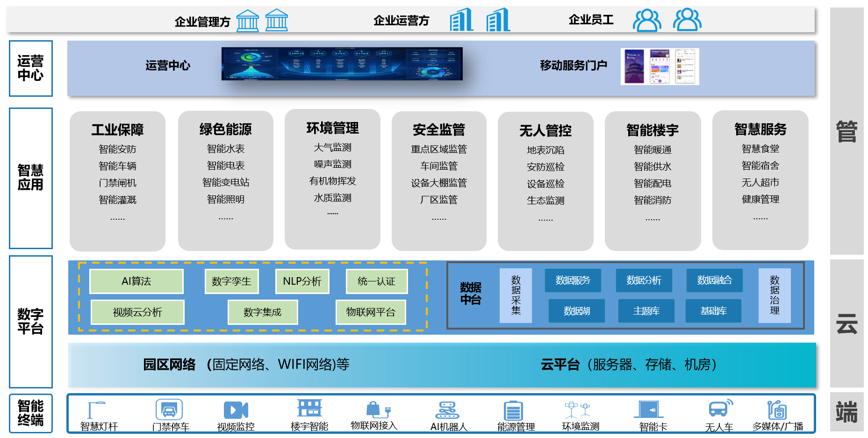Click the gray 云 column block
Screen dimensions: 868x438
click(846, 323)
